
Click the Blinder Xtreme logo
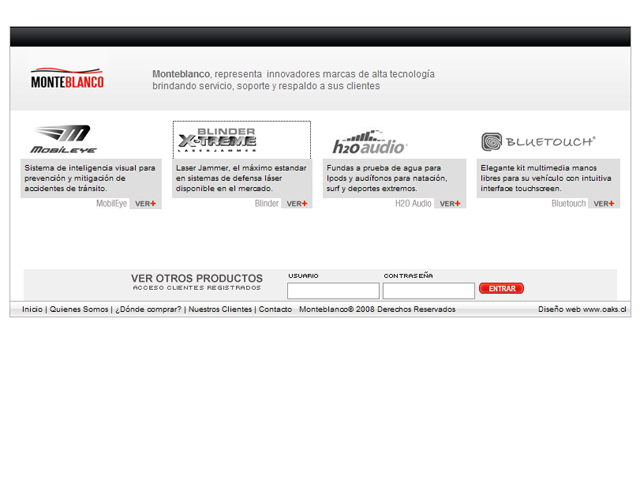coord(216,139)
